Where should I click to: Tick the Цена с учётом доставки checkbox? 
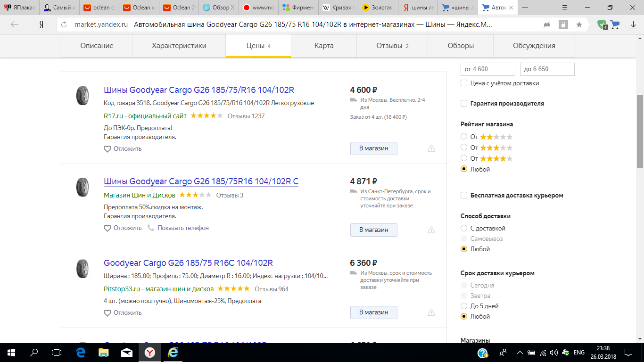[464, 83]
